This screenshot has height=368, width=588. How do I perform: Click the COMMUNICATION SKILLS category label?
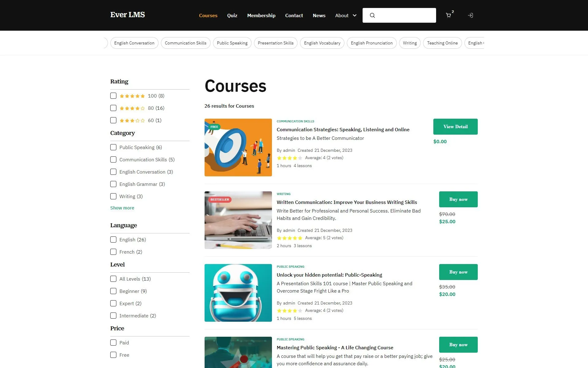coord(295,121)
